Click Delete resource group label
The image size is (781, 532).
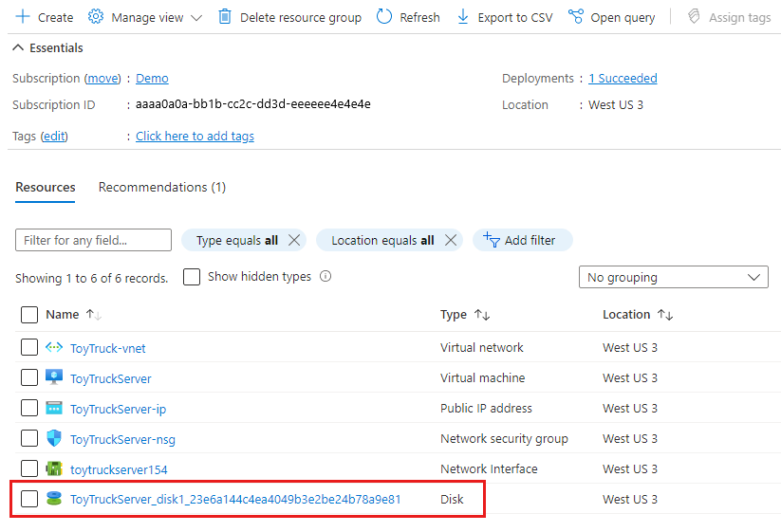[301, 18]
